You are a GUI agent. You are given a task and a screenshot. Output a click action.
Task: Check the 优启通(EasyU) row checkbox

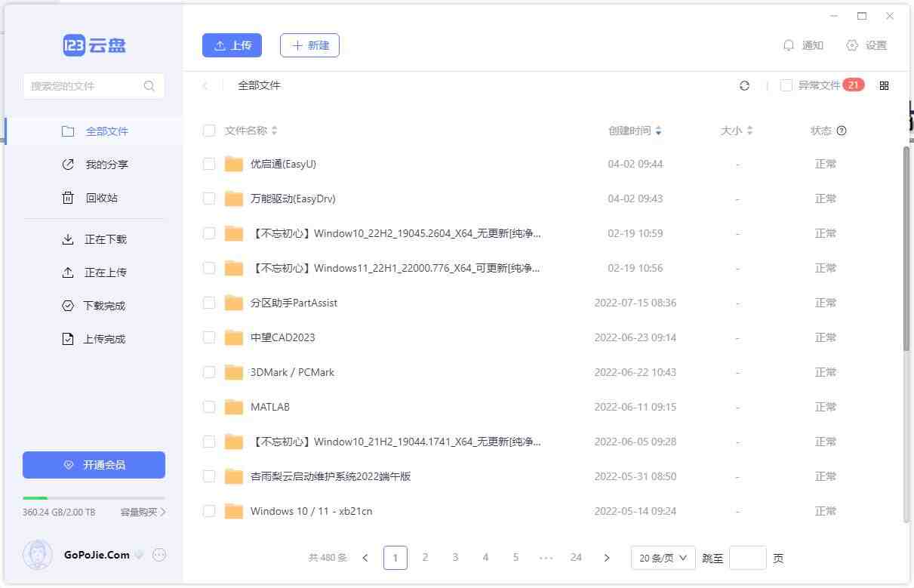(x=209, y=164)
